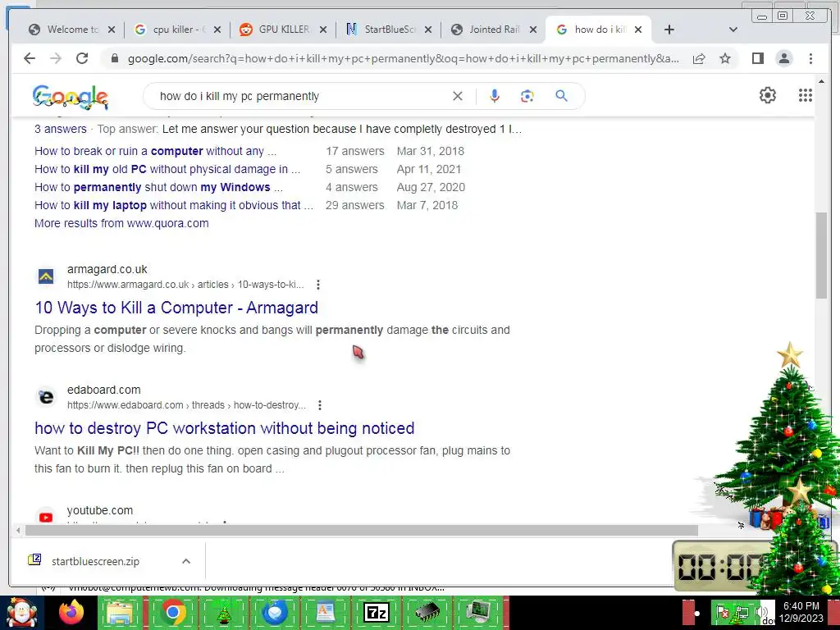
Task: Click the Santa start button
Action: click(x=21, y=613)
